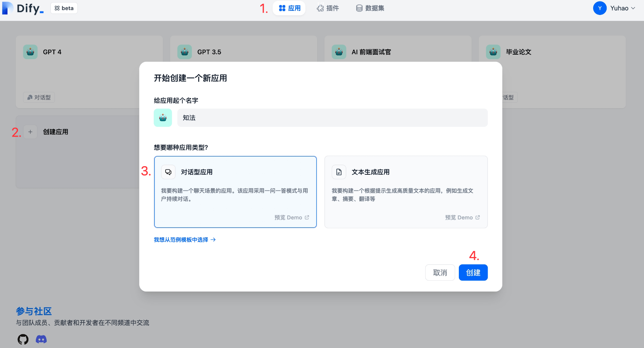The image size is (644, 348).
Task: Click the AI 前端面试官 robot icon
Action: tap(339, 52)
